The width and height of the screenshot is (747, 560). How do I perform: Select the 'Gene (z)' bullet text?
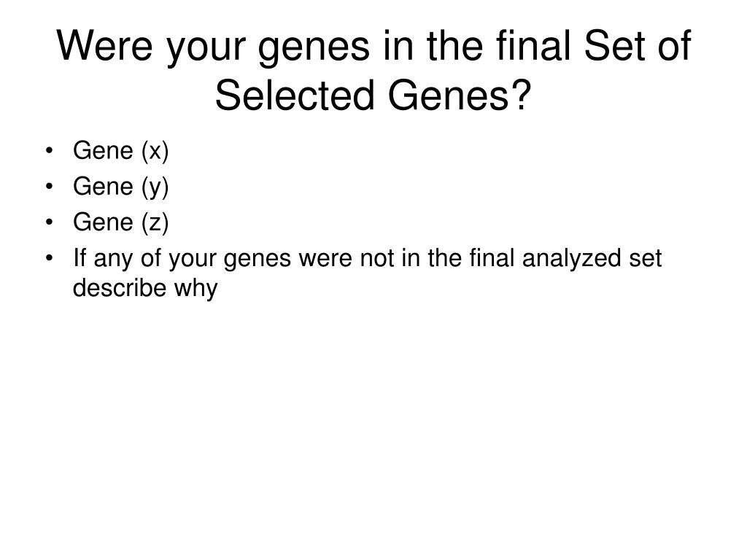pyautogui.click(x=120, y=223)
